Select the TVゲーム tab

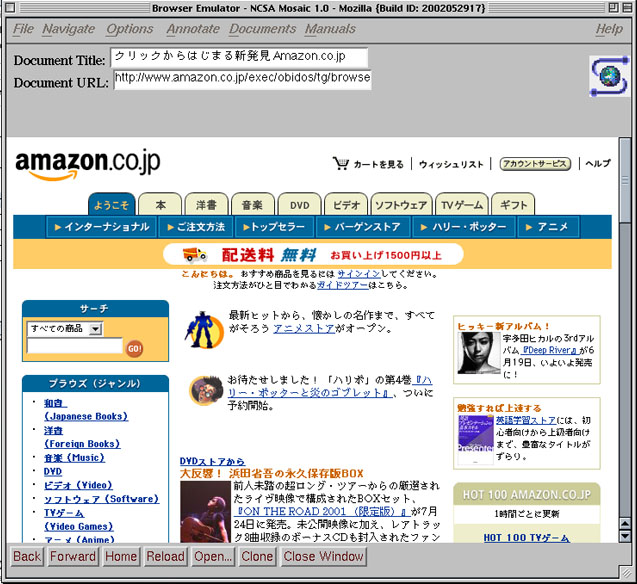click(462, 204)
